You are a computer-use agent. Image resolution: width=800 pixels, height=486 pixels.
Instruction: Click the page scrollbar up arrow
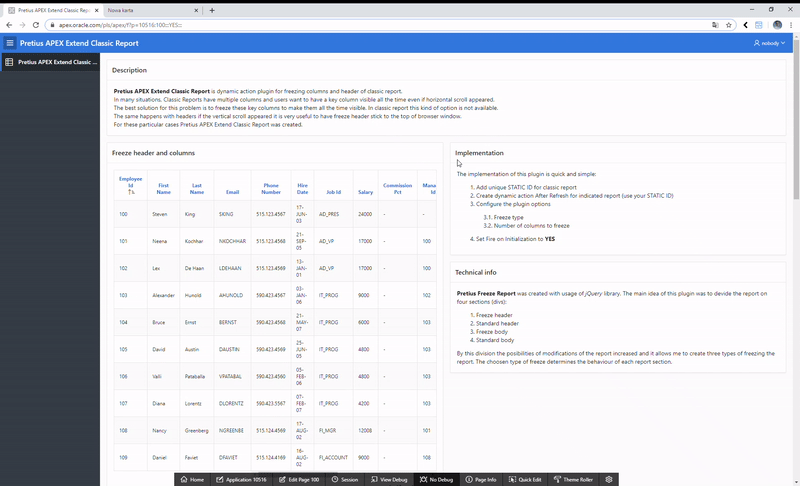[796, 35]
